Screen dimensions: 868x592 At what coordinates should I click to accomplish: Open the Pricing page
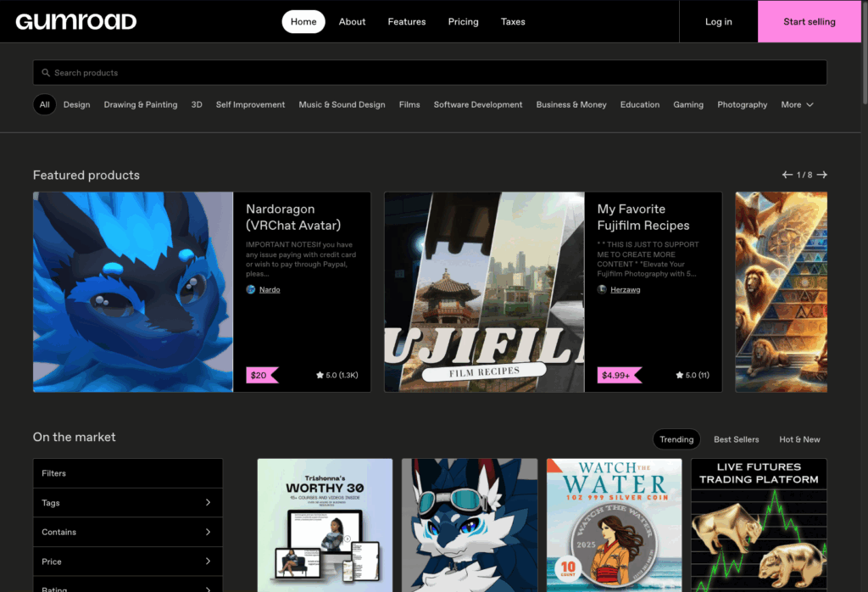pyautogui.click(x=464, y=21)
